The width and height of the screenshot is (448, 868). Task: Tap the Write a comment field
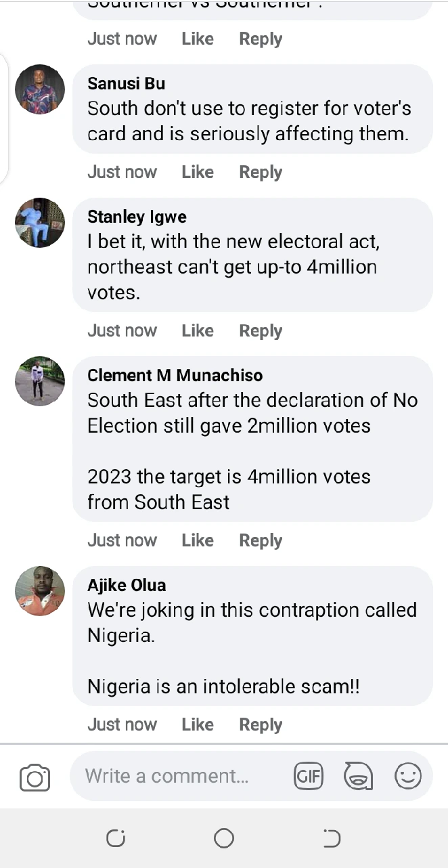click(x=176, y=776)
